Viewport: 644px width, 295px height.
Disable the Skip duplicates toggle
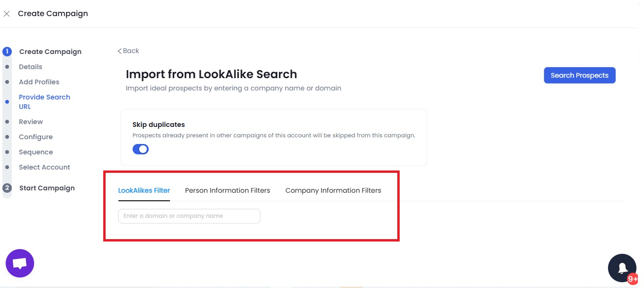(x=141, y=149)
